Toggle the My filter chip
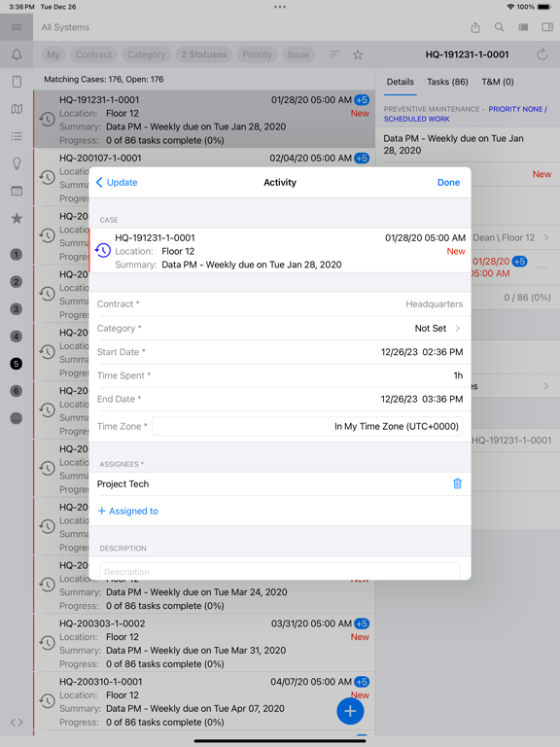The width and height of the screenshot is (560, 747). coord(53,54)
